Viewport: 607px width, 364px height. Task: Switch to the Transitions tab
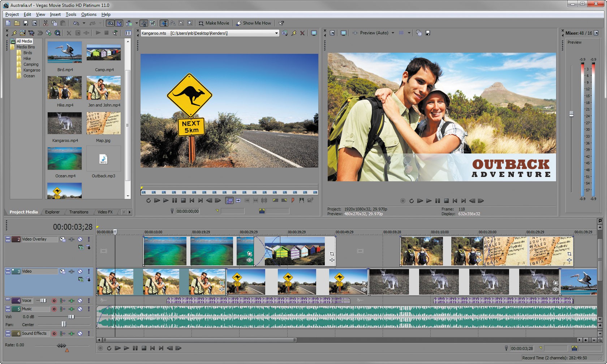click(x=79, y=212)
